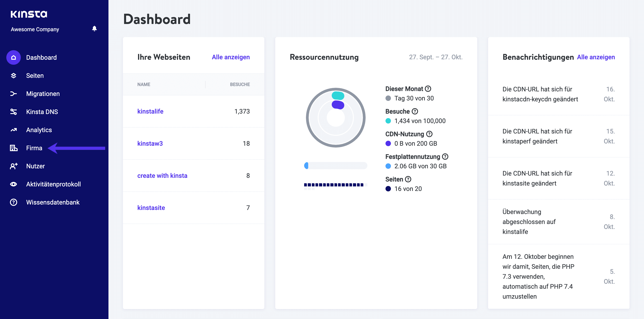
Task: Click the Tag 30 von 30 text
Action: pos(414,98)
